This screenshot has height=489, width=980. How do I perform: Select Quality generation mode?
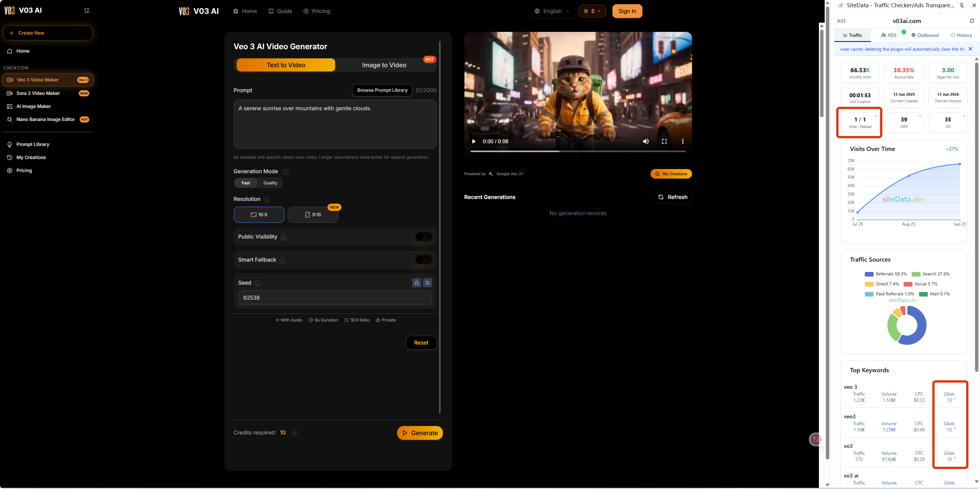[270, 183]
